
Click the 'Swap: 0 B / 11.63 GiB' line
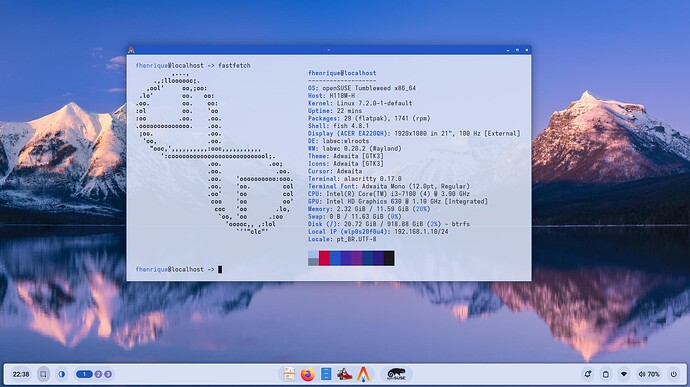pos(355,217)
